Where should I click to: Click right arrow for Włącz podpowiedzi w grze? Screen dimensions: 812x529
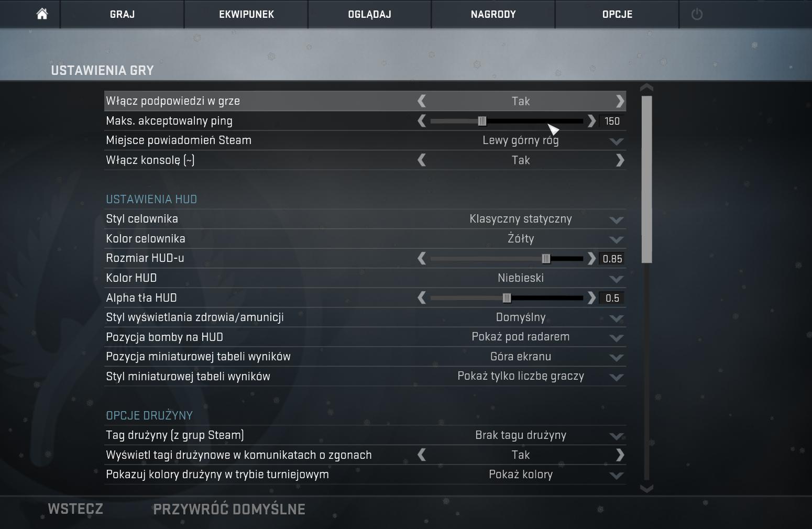click(x=620, y=101)
